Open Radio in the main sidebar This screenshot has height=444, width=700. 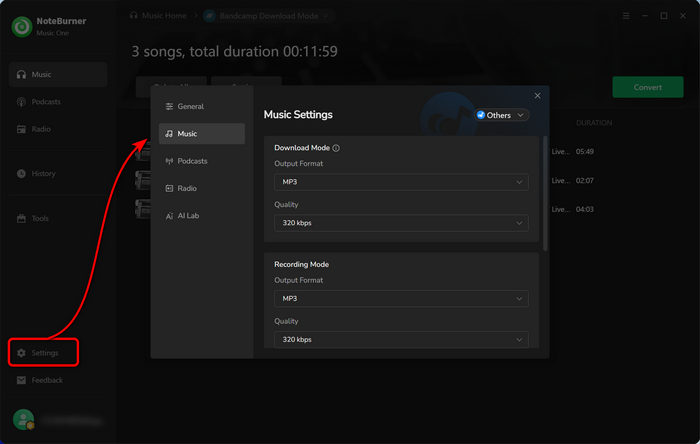point(58,129)
